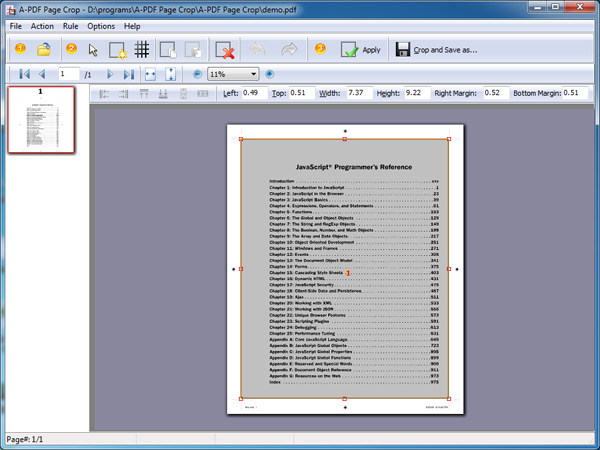Click the zoom out round button
Screen dimensions: 600x450
coord(197,74)
